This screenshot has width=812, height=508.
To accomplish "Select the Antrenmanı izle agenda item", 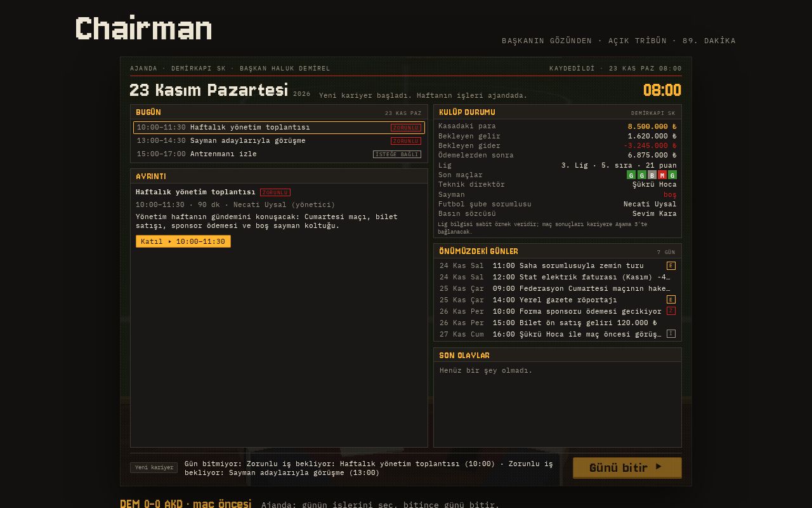I will pos(279,154).
